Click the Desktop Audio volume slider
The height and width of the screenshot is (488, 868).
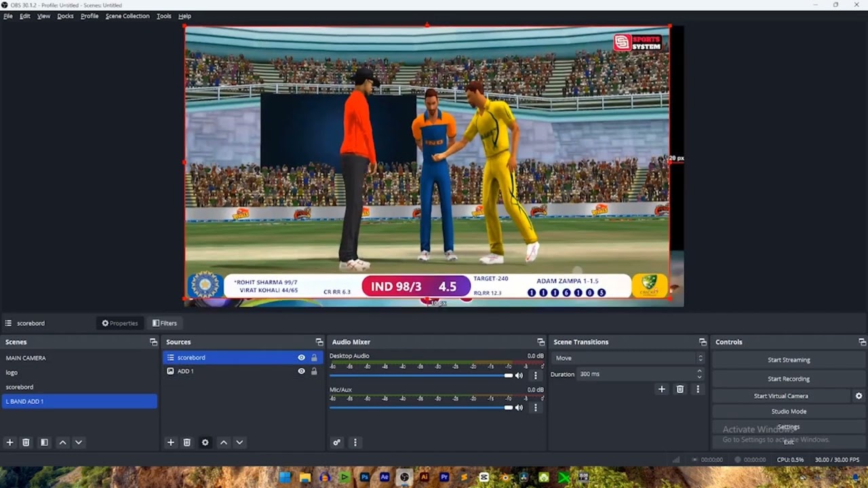pyautogui.click(x=421, y=375)
